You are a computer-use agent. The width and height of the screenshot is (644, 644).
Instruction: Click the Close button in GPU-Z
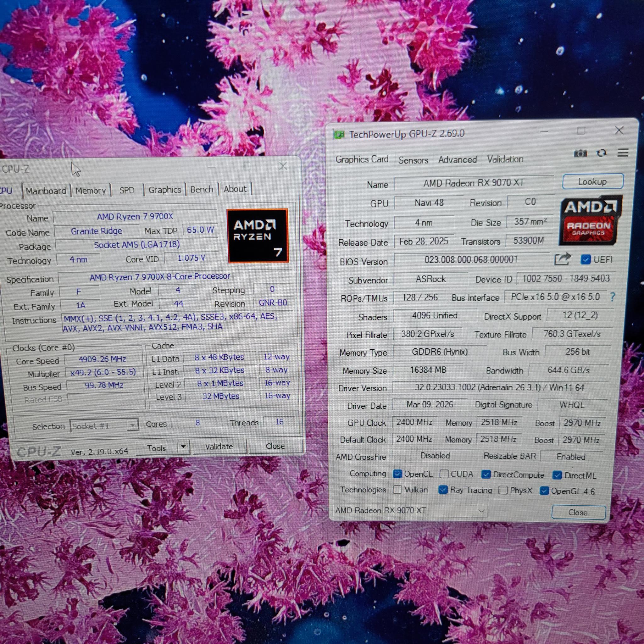coord(578,512)
